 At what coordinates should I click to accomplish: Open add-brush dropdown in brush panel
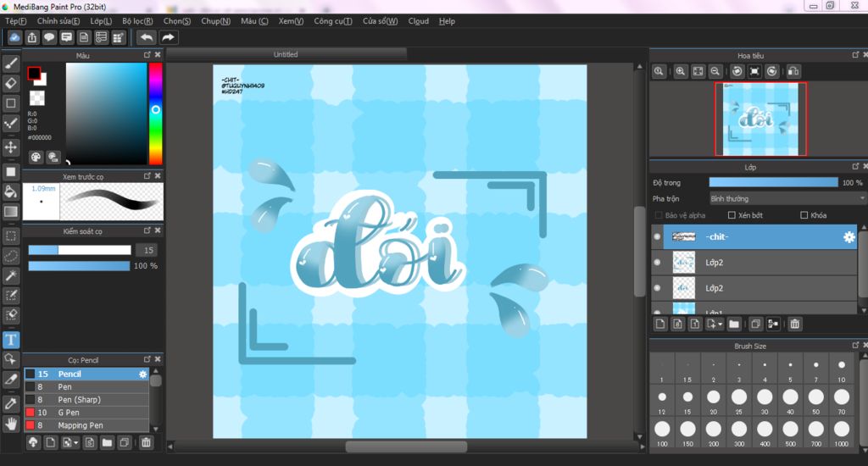(70, 442)
